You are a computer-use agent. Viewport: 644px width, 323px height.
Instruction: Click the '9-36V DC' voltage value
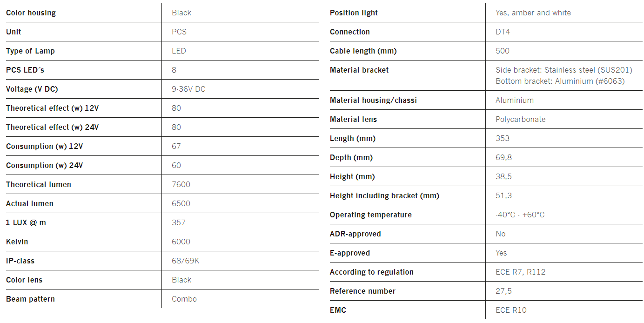tap(188, 89)
